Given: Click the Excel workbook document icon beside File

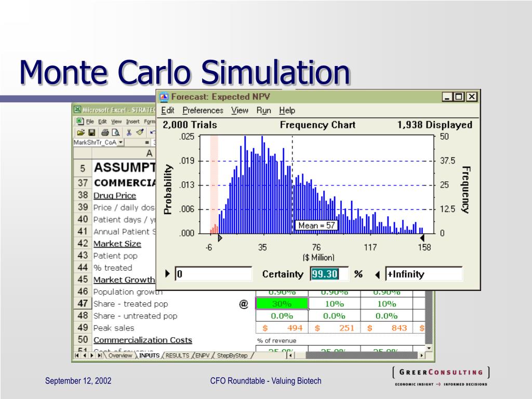Looking at the screenshot, I should point(79,121).
